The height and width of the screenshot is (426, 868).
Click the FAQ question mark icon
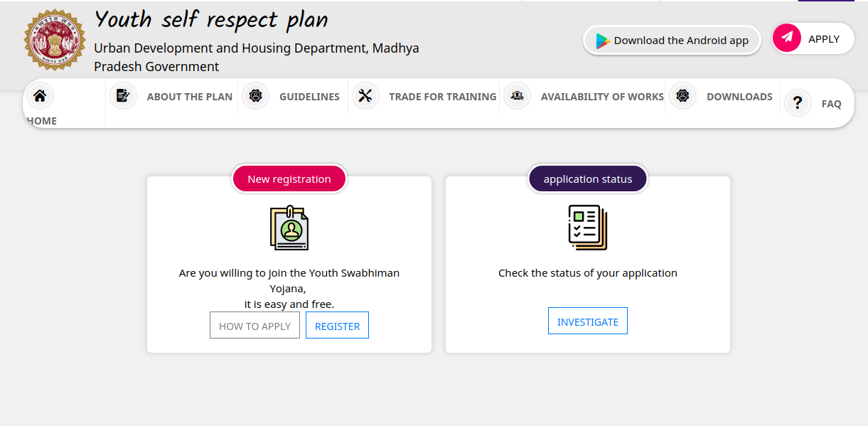(x=797, y=102)
